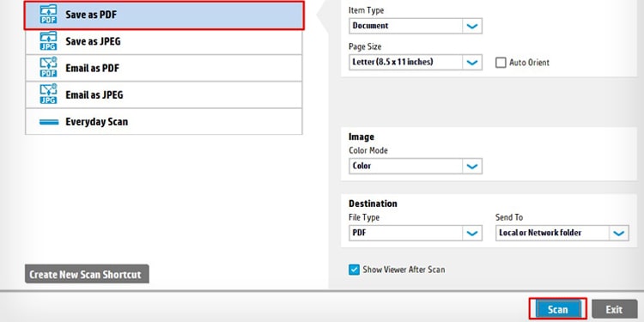Image resolution: width=644 pixels, height=322 pixels.
Task: Click the Page Size label
Action: point(365,47)
